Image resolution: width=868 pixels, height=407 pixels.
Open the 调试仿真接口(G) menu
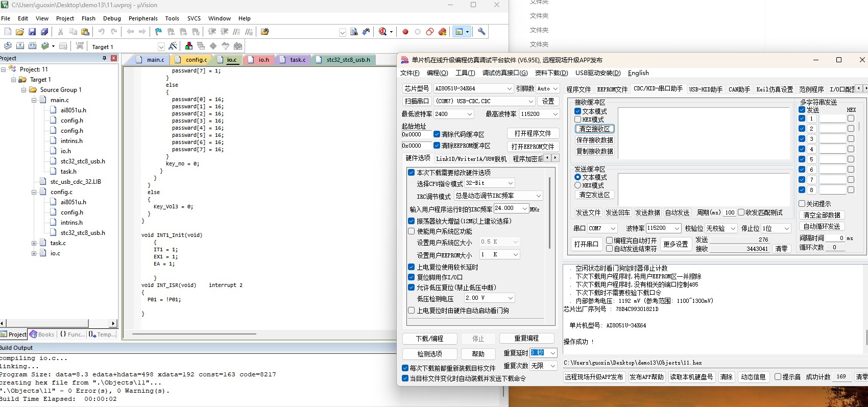coord(504,73)
